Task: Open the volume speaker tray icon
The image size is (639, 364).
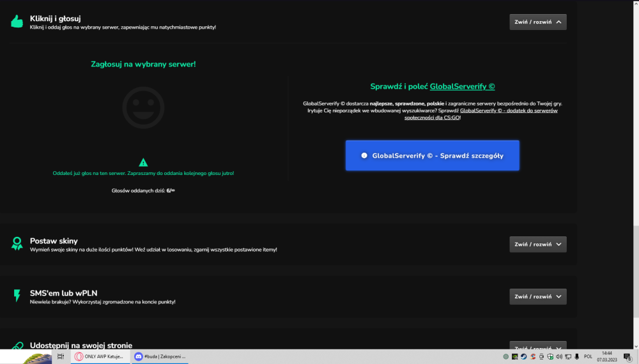Action: (559, 357)
